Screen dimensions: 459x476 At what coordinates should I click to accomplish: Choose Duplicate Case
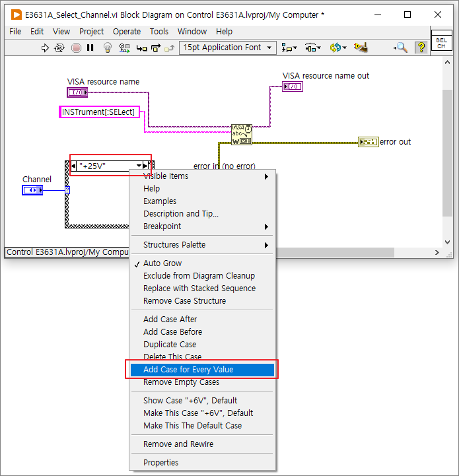point(203,345)
